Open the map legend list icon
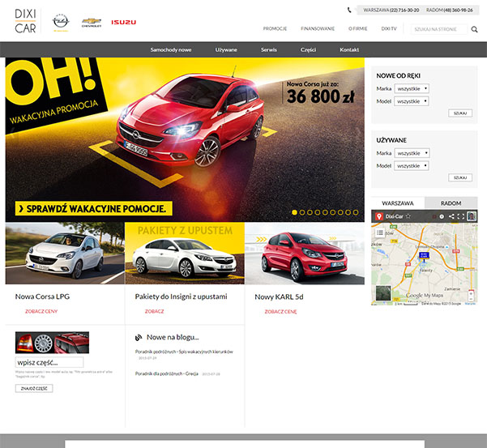 (x=380, y=233)
